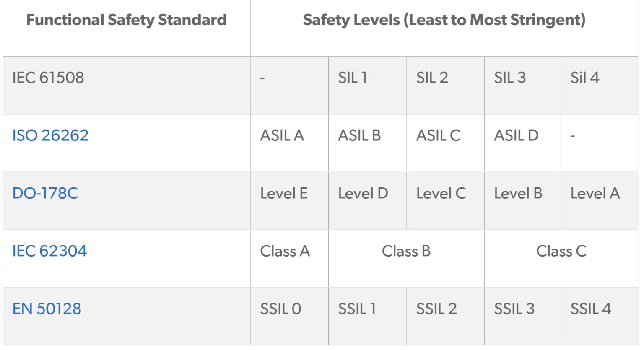
Task: Select the SSIL 2 cell
Action: (436, 309)
